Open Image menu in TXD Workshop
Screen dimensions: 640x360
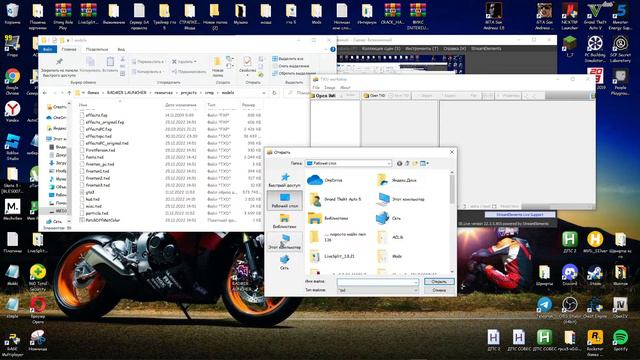(329, 87)
